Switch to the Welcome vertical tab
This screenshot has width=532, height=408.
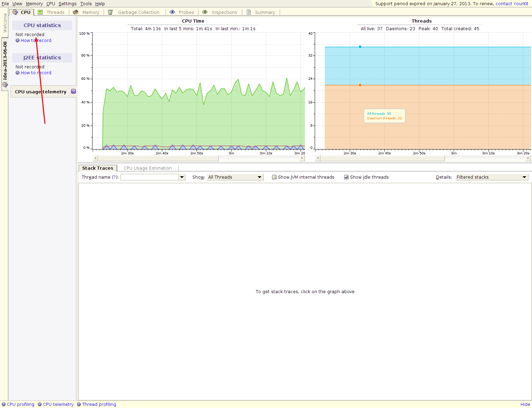click(x=5, y=23)
